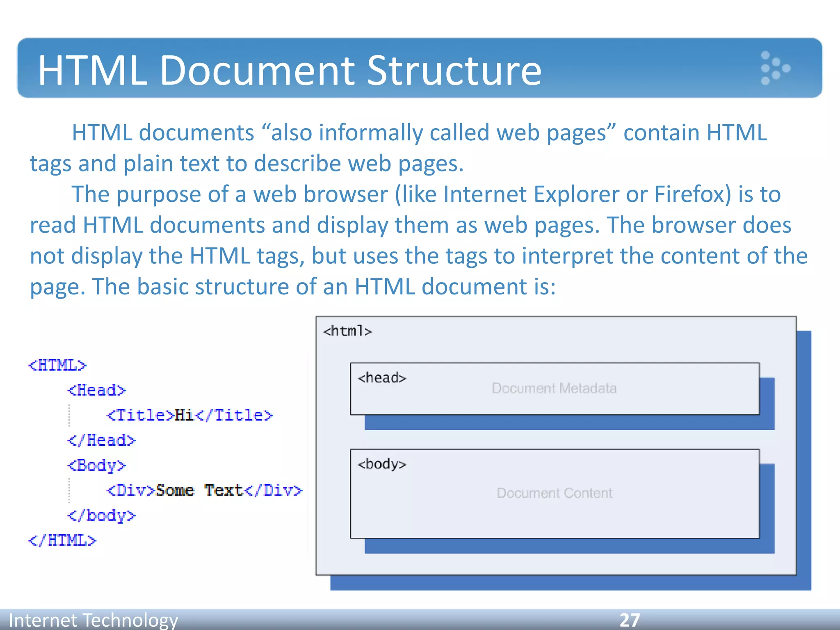
Task: Select the '<Title>Hi</Title>' code line
Action: tap(190, 415)
